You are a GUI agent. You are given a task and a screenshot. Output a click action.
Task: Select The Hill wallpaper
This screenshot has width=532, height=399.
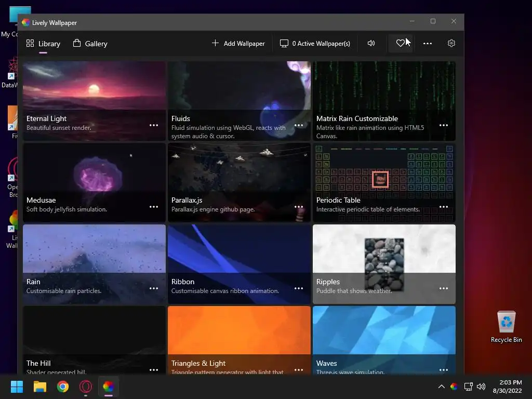(95, 340)
